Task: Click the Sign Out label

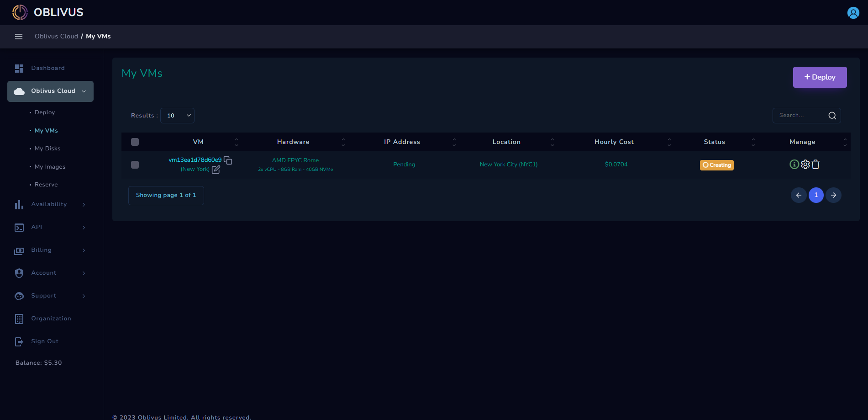Action: point(45,341)
